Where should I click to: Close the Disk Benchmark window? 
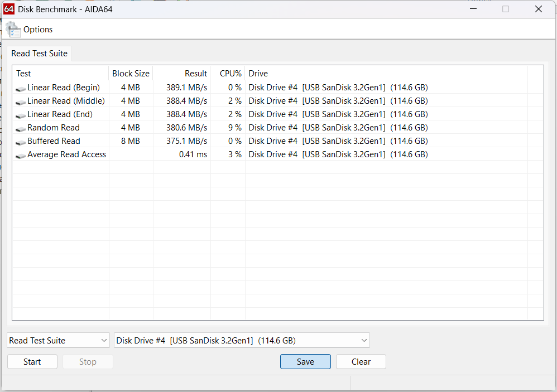click(539, 9)
